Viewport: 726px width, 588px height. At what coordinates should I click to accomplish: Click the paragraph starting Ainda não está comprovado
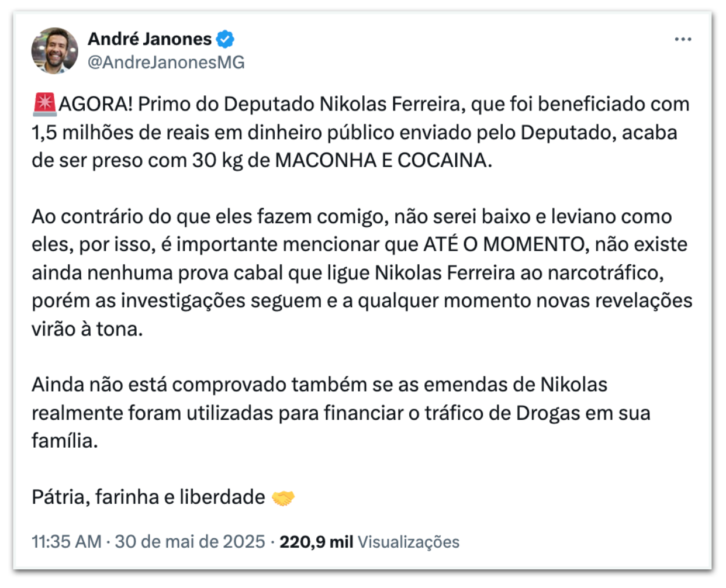click(x=340, y=413)
